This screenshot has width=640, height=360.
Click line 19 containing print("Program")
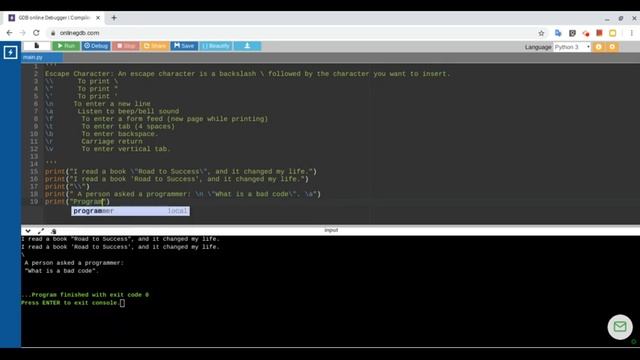click(77, 202)
